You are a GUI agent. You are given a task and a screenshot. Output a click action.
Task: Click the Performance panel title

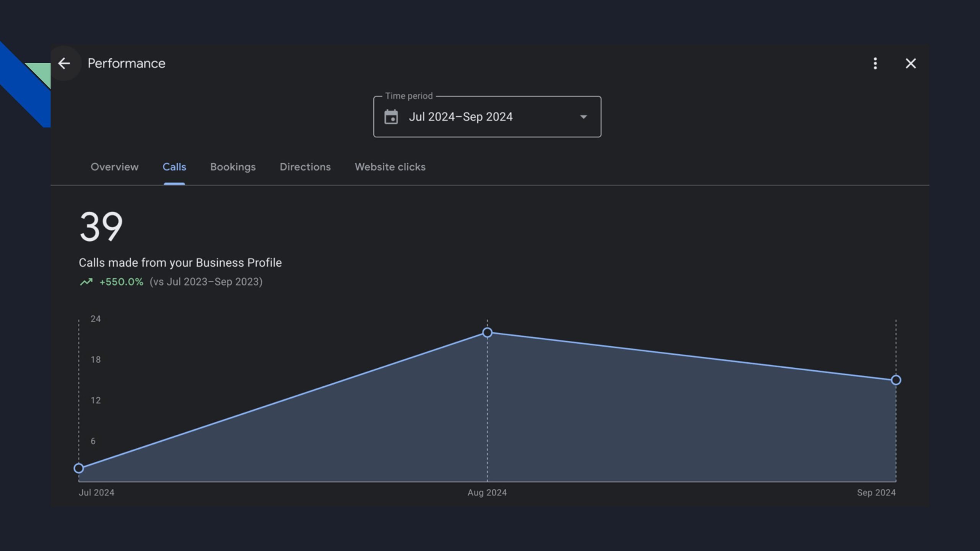(x=126, y=63)
